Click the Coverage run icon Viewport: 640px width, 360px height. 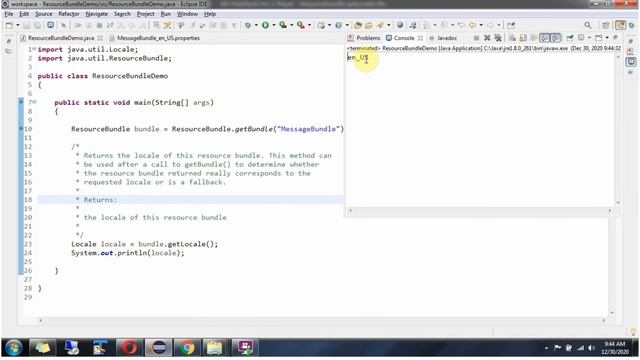283,25
